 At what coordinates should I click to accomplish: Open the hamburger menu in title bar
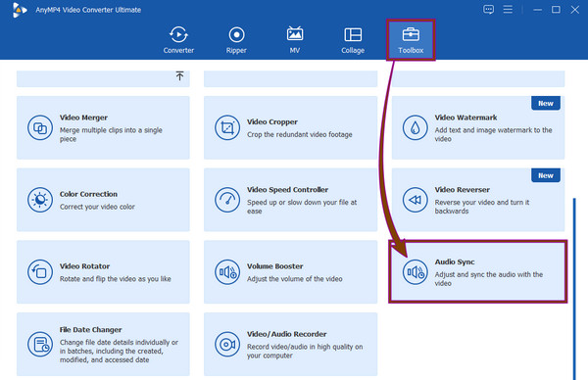(508, 10)
